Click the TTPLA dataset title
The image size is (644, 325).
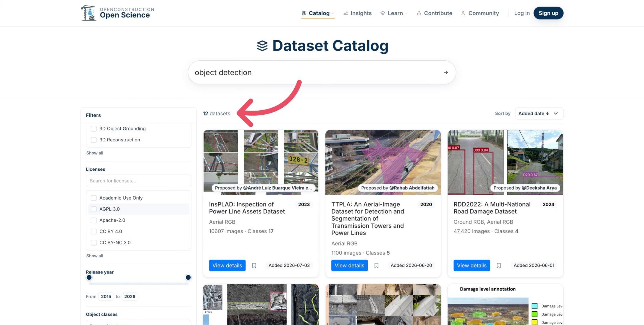[x=368, y=219]
